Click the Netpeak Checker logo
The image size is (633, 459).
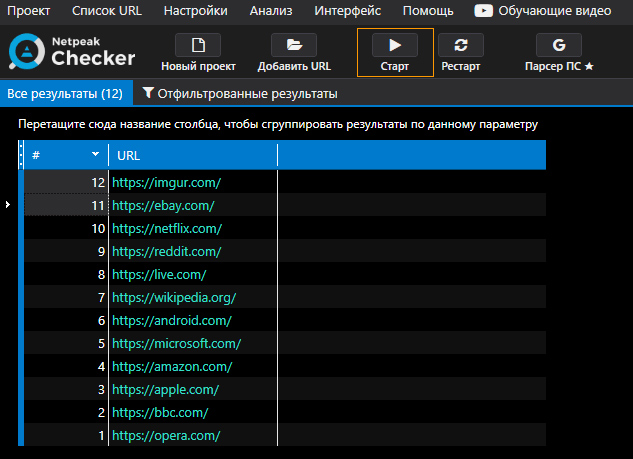point(72,52)
